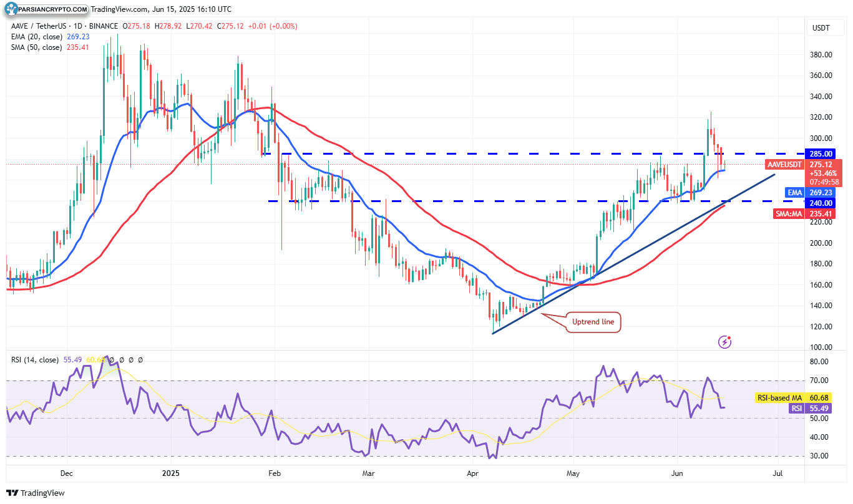Image resolution: width=853 pixels, height=504 pixels.
Task: Open the AAVE / TetherUS symbol selector
Action: tap(37, 27)
